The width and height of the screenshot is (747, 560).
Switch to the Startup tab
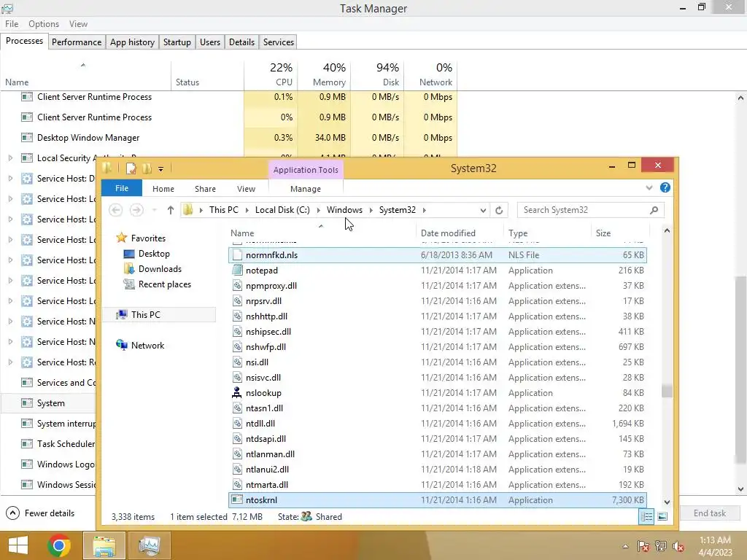tap(177, 42)
